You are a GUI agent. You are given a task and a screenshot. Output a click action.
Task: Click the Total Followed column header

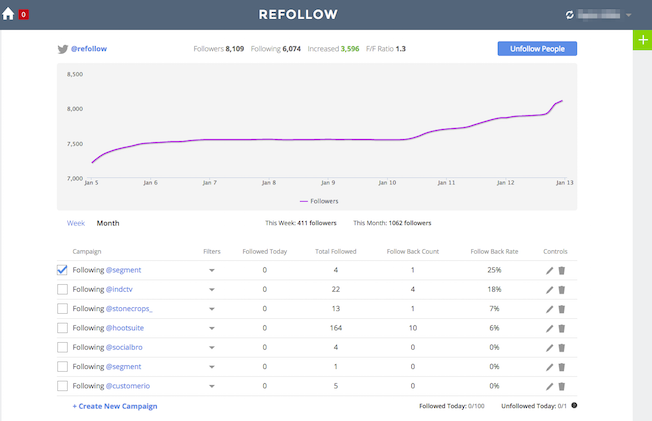(336, 252)
